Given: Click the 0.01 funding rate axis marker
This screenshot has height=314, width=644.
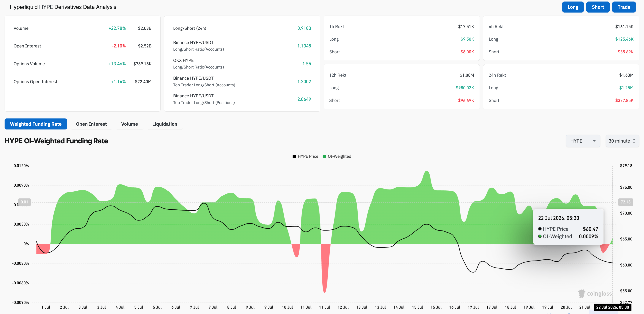Looking at the screenshot, I should 24,202.
